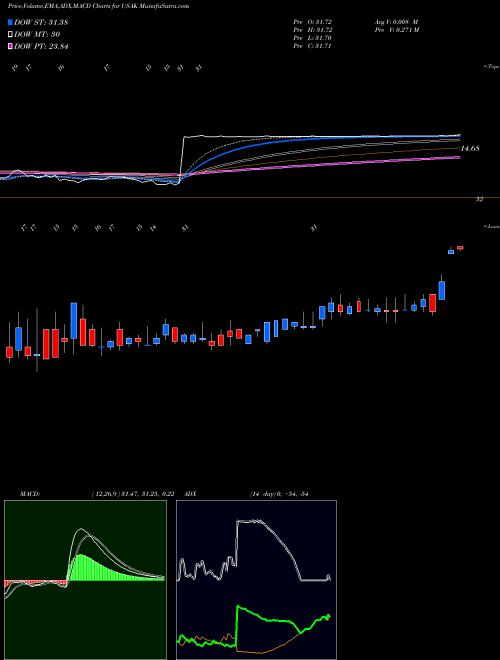The image size is (500, 660).
Task: Click the magenta DOW PT legend swatch
Action: coord(10,46)
